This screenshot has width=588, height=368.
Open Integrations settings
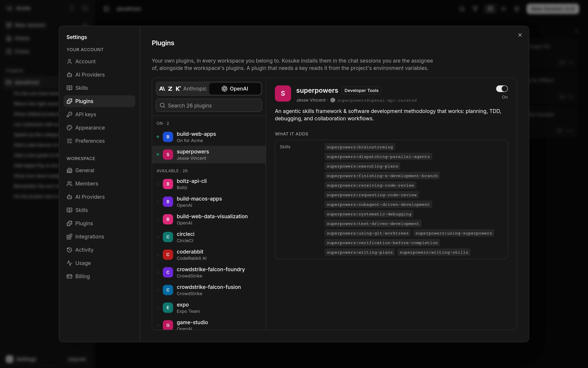point(99,237)
